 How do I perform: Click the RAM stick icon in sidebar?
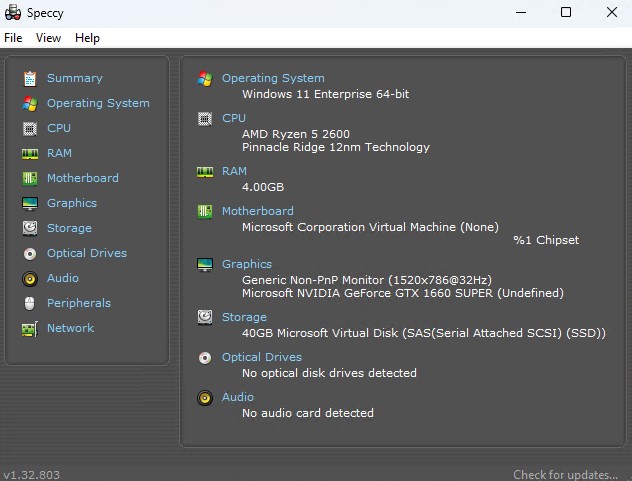(x=30, y=154)
